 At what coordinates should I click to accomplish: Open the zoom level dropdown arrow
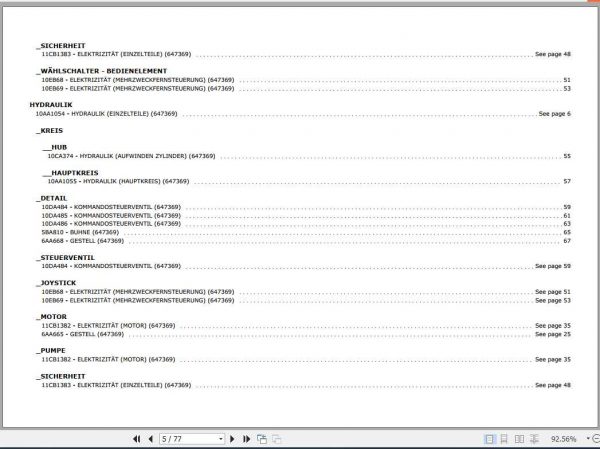[588, 439]
